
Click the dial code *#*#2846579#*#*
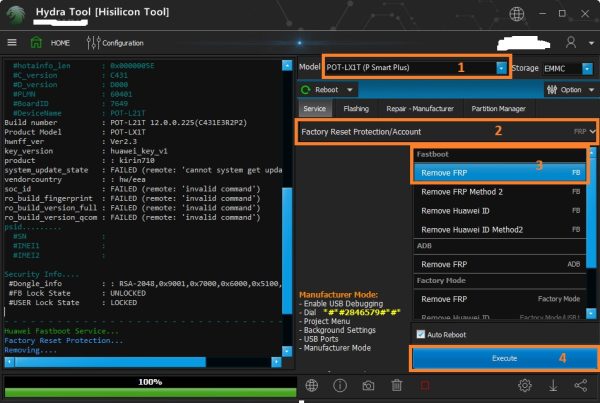tap(362, 312)
